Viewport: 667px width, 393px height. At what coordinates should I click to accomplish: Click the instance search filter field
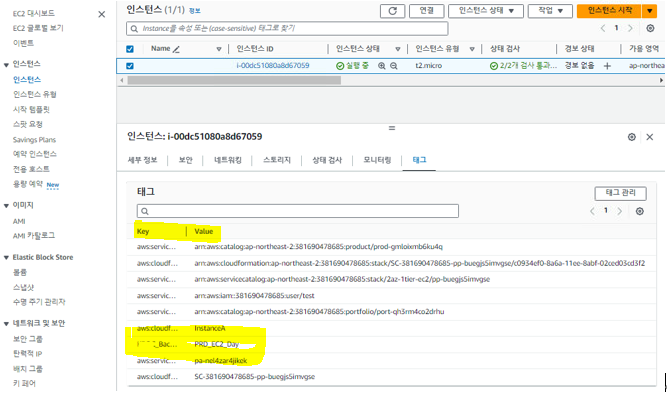287,28
